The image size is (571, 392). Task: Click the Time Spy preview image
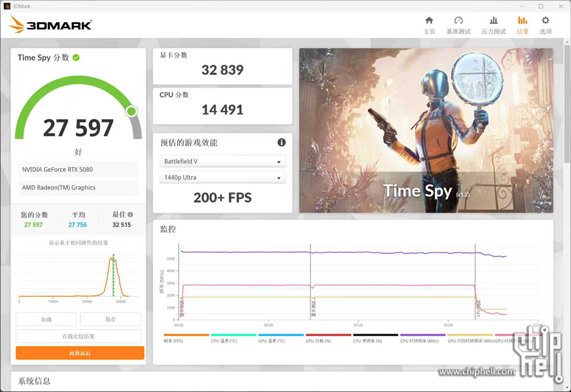426,130
